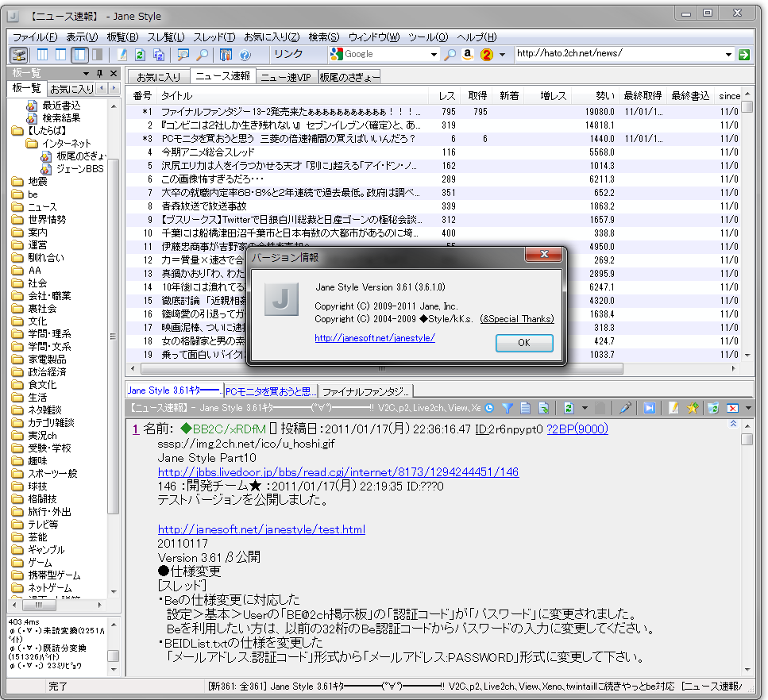Click the blue clock icon in thread toolbar
The width and height of the screenshot is (768, 700).
489,408
